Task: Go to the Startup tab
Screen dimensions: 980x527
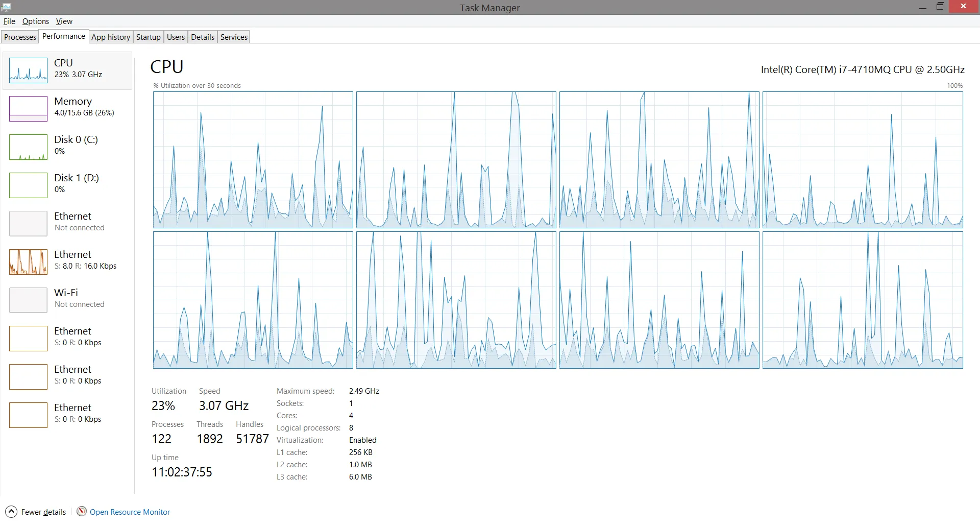Action: pos(149,37)
